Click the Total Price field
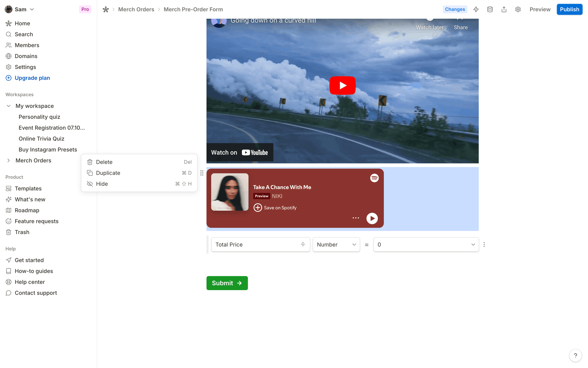The width and height of the screenshot is (588, 368). pyautogui.click(x=261, y=244)
